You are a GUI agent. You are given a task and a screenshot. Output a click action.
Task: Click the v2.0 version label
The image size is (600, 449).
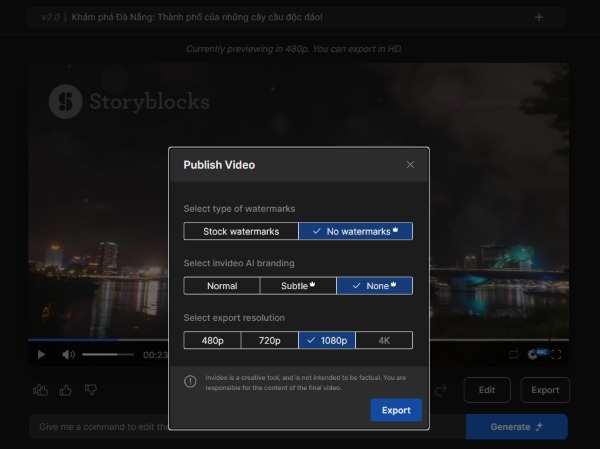click(51, 17)
